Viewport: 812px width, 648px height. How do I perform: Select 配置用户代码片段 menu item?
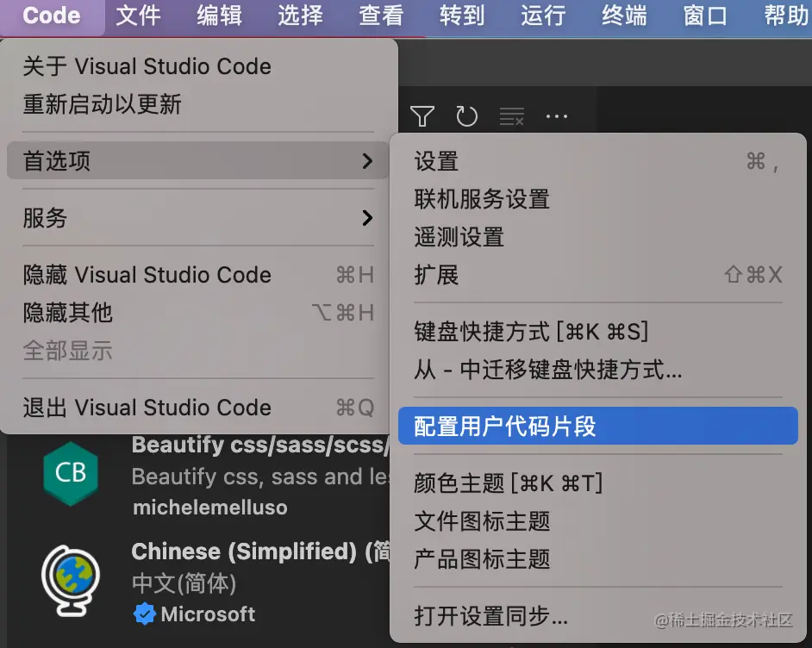pyautogui.click(x=597, y=426)
